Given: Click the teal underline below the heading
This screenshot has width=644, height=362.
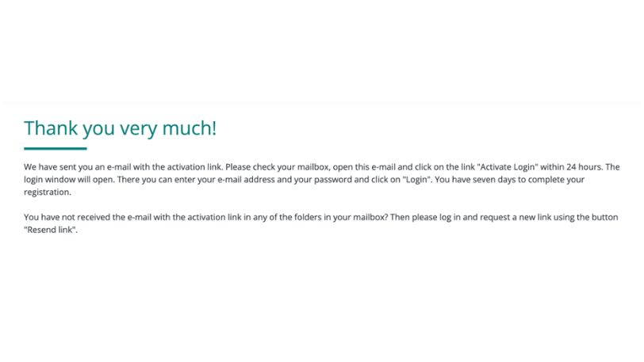Looking at the screenshot, I should [55, 148].
